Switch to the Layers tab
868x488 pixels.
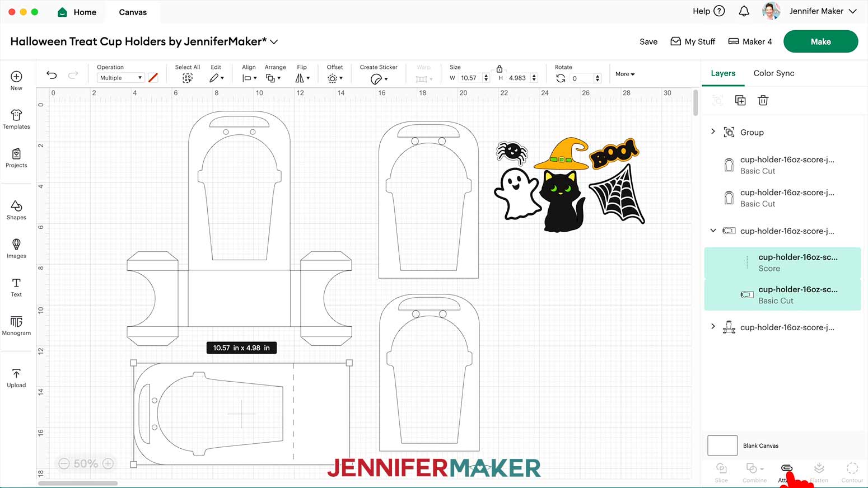(x=723, y=73)
